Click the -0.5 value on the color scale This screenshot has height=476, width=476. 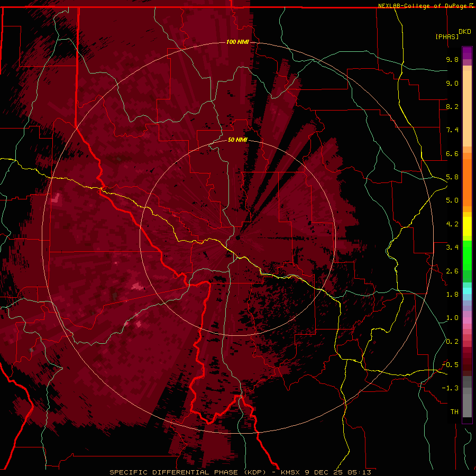pyautogui.click(x=450, y=365)
